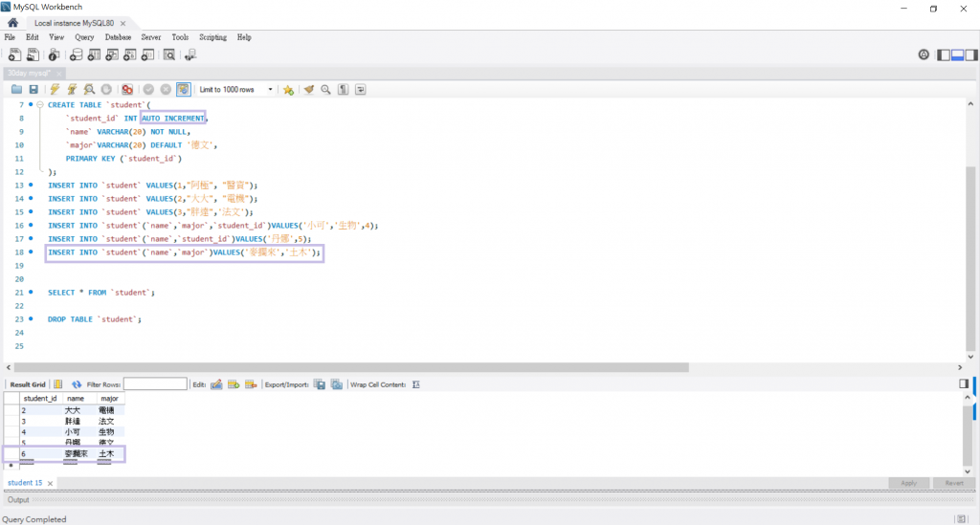Create a new schema in the server

[76, 55]
